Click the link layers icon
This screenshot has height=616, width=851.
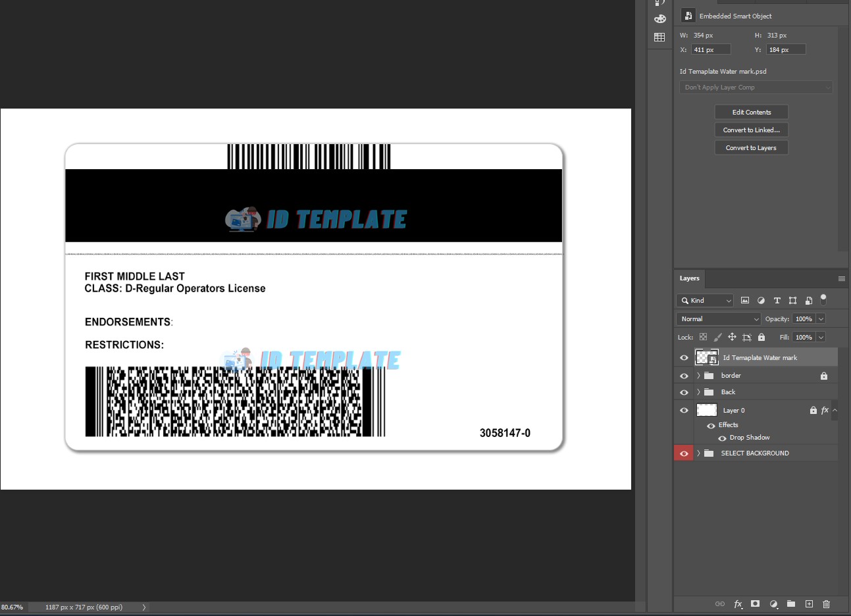pyautogui.click(x=720, y=604)
